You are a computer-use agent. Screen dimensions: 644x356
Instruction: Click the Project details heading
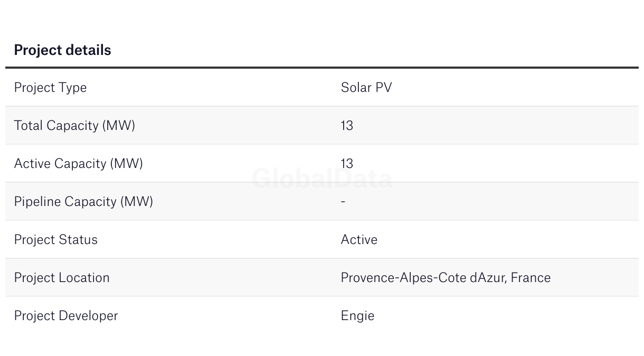pyautogui.click(x=62, y=50)
